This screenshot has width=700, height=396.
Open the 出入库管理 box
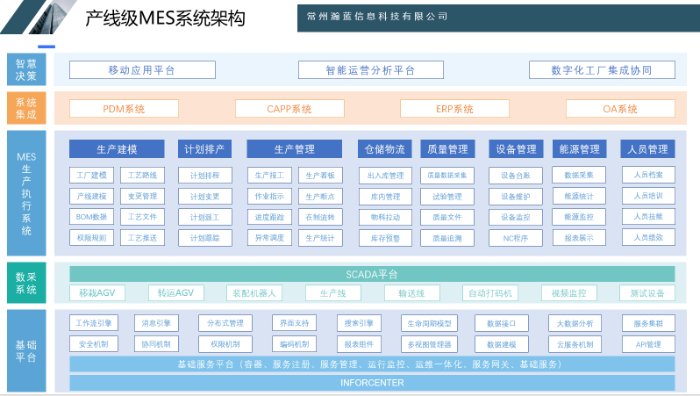click(x=385, y=175)
